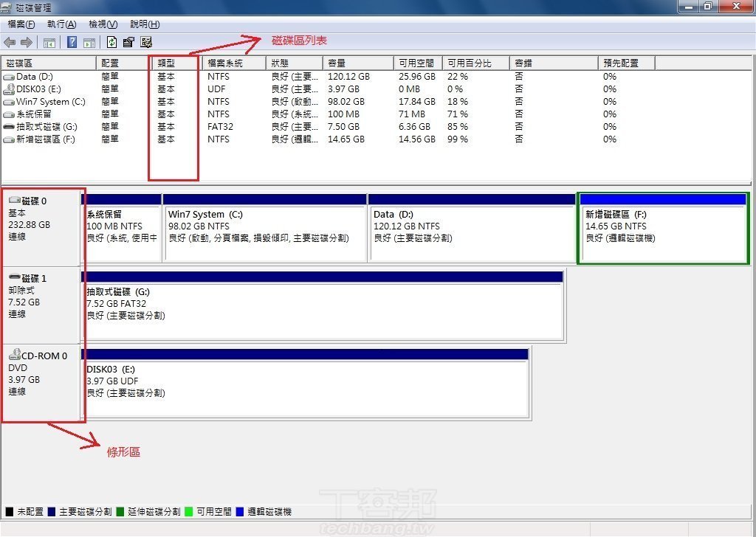Toggle the console tree toolbar icon

[49, 43]
